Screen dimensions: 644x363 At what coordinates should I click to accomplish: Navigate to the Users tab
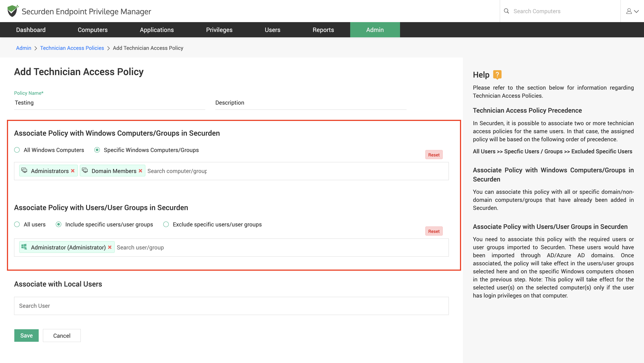pyautogui.click(x=273, y=30)
